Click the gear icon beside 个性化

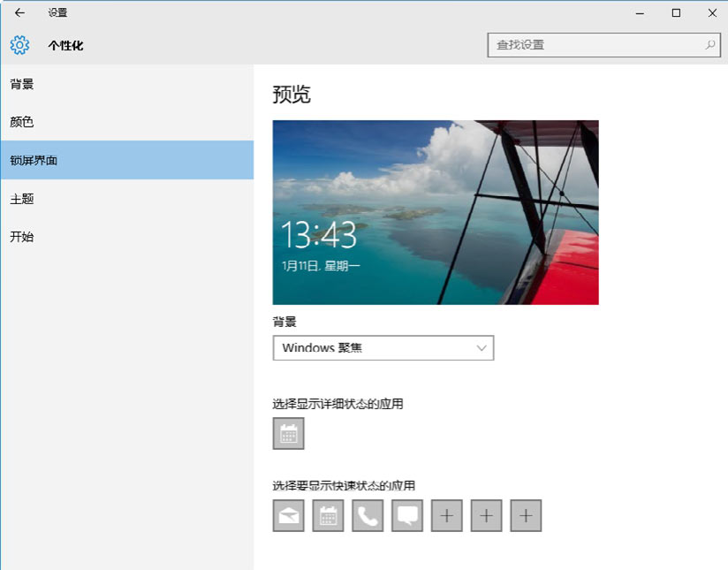19,45
